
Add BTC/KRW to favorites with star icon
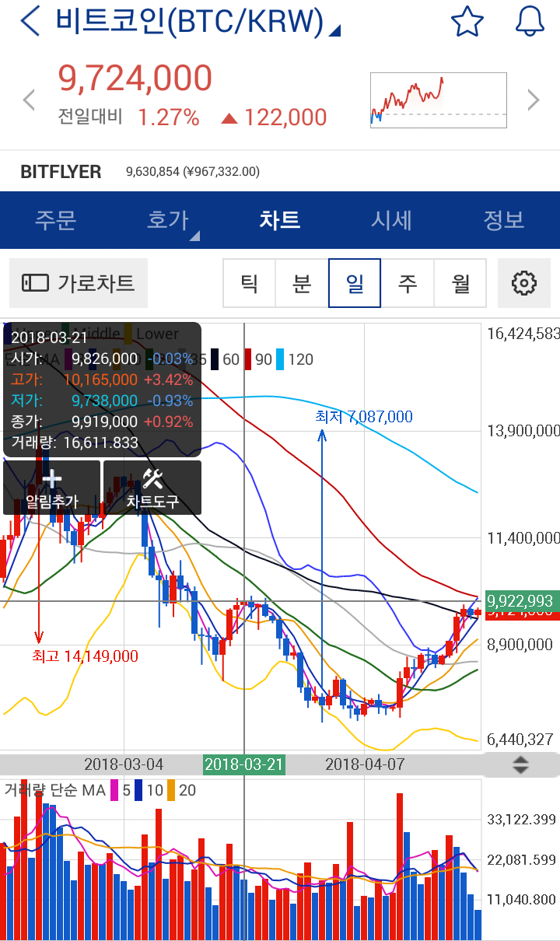(x=467, y=21)
